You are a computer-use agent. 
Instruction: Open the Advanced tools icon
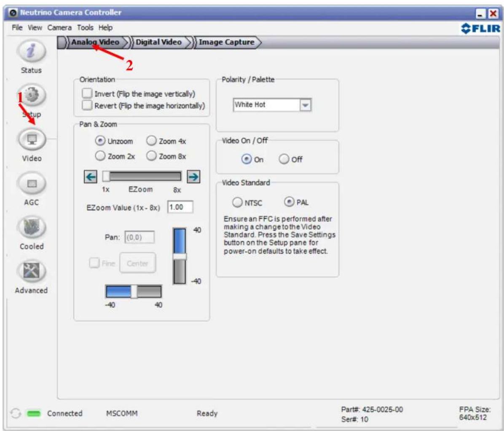(x=32, y=271)
